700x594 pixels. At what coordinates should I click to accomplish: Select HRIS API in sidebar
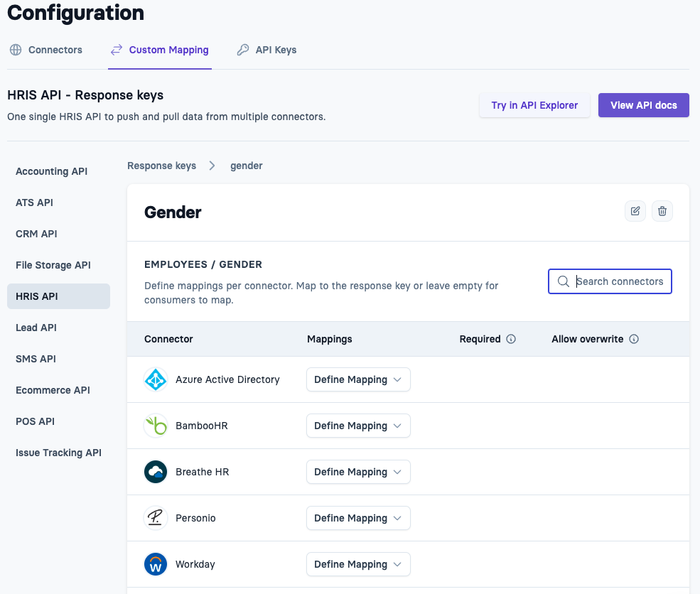pyautogui.click(x=58, y=296)
